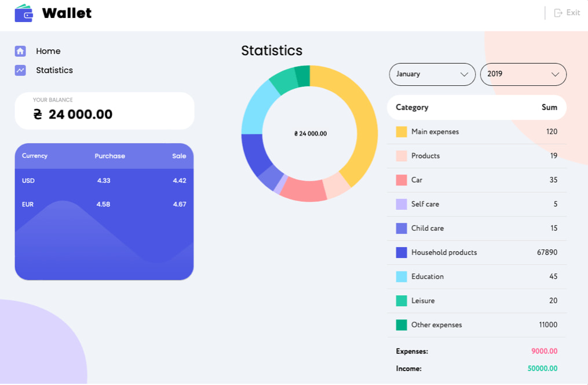Click the Car red swatch

401,180
